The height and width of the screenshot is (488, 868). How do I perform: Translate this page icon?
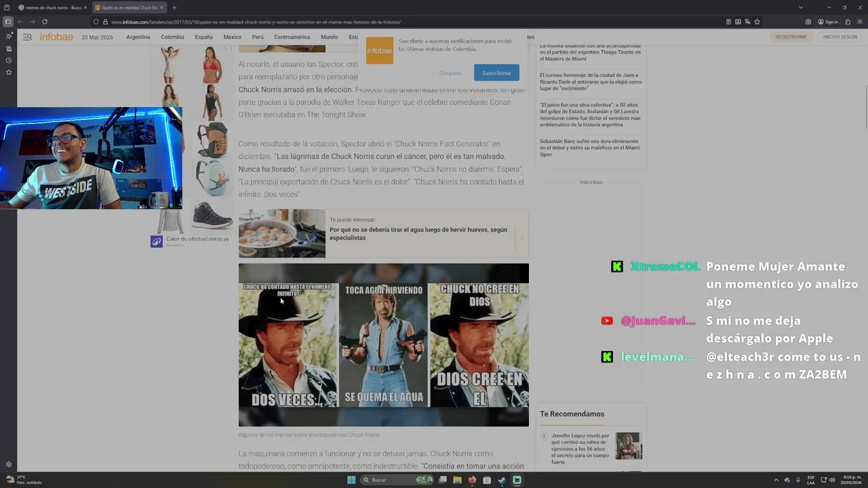[x=747, y=22]
